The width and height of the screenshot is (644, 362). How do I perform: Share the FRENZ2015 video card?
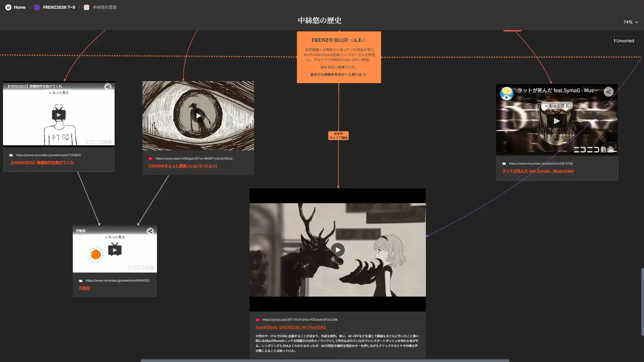(x=108, y=87)
